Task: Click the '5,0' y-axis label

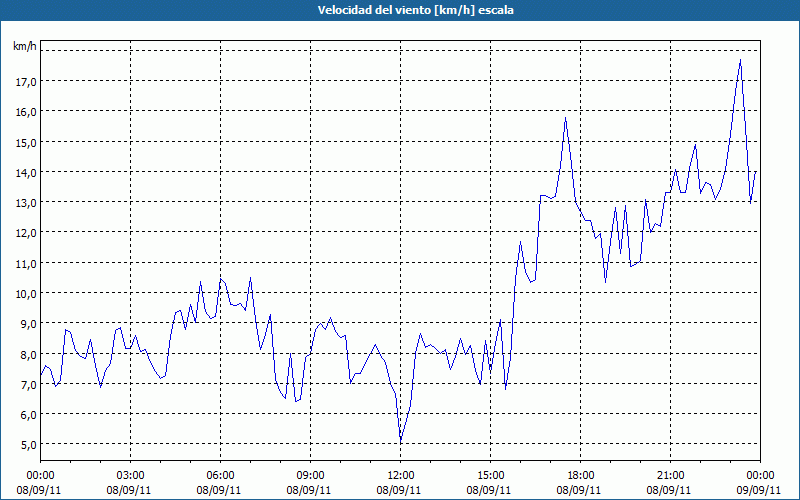Action: pyautogui.click(x=28, y=444)
